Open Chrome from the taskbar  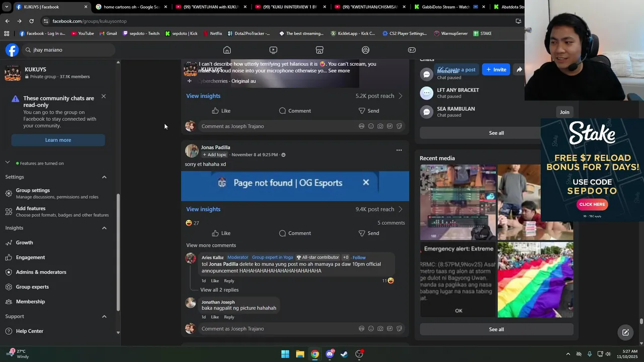click(314, 354)
